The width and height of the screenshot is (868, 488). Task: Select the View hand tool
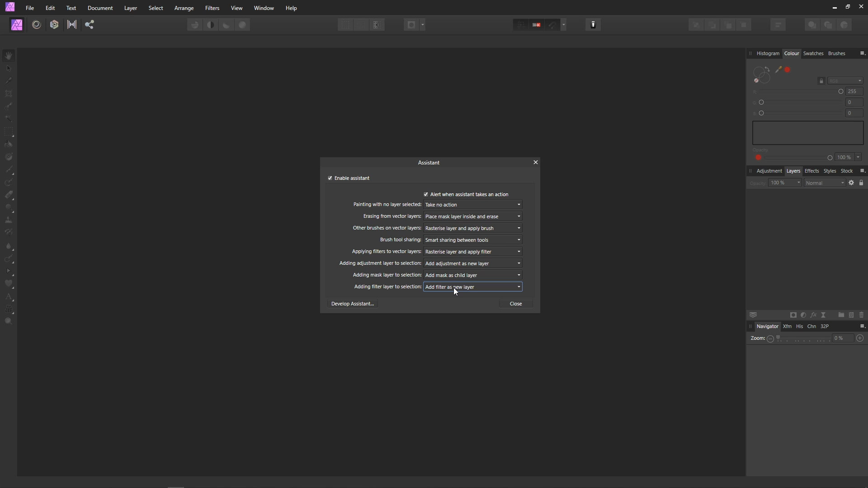9,56
